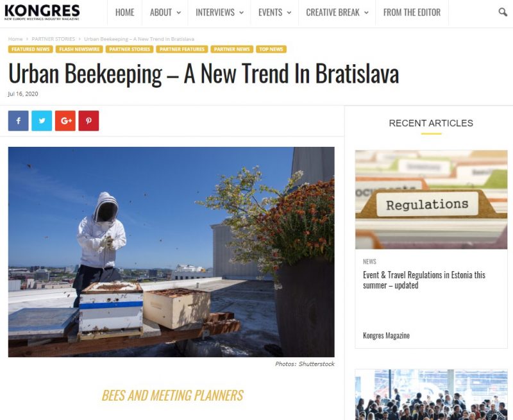The height and width of the screenshot is (420, 513).
Task: Expand the Events dropdown menu
Action: pos(275,12)
